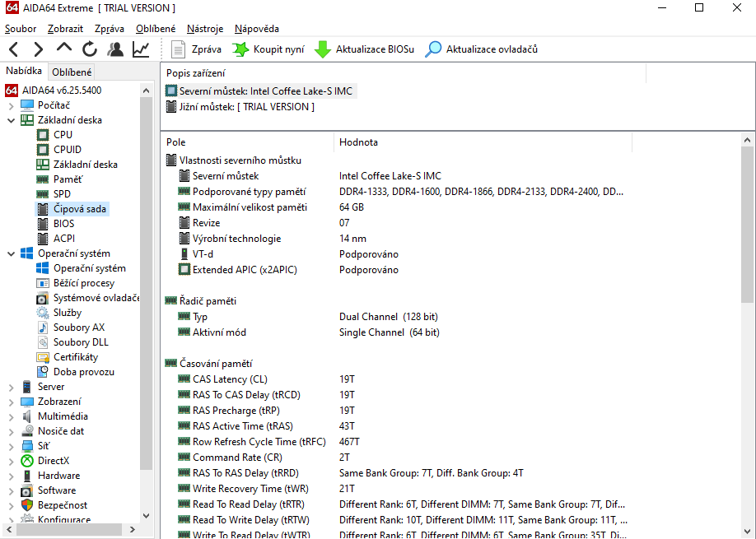This screenshot has height=539, width=756.
Task: Select the CPUID tree item icon
Action: click(43, 150)
